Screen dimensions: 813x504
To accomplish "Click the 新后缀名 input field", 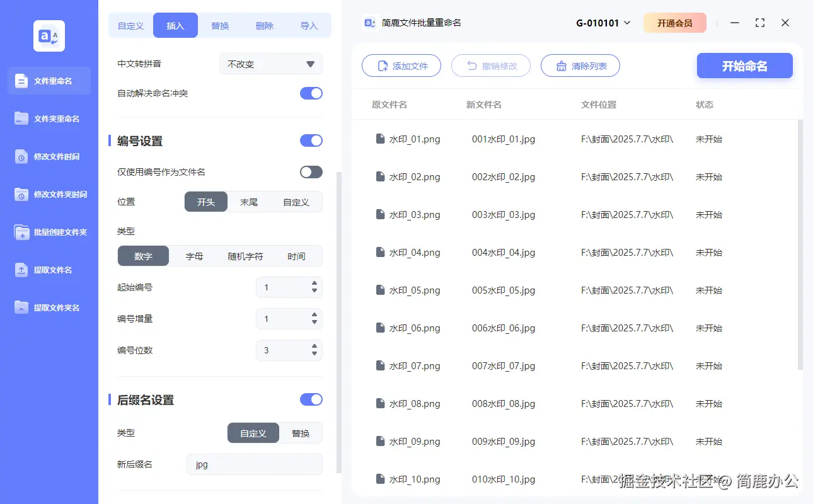I will tap(254, 464).
